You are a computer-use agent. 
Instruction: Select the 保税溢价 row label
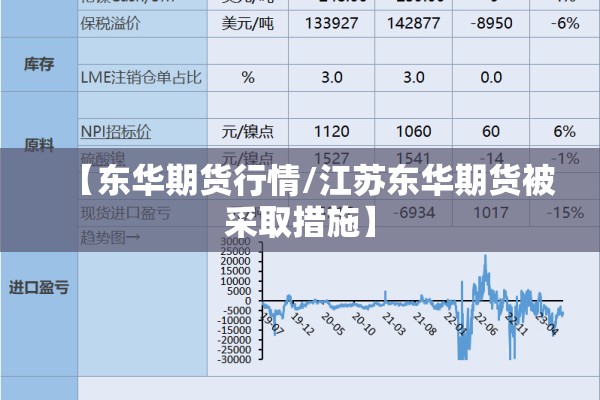(110, 23)
